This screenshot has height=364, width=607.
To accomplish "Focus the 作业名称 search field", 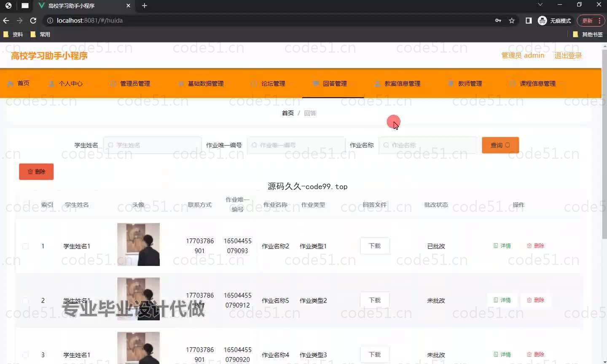I will [428, 145].
